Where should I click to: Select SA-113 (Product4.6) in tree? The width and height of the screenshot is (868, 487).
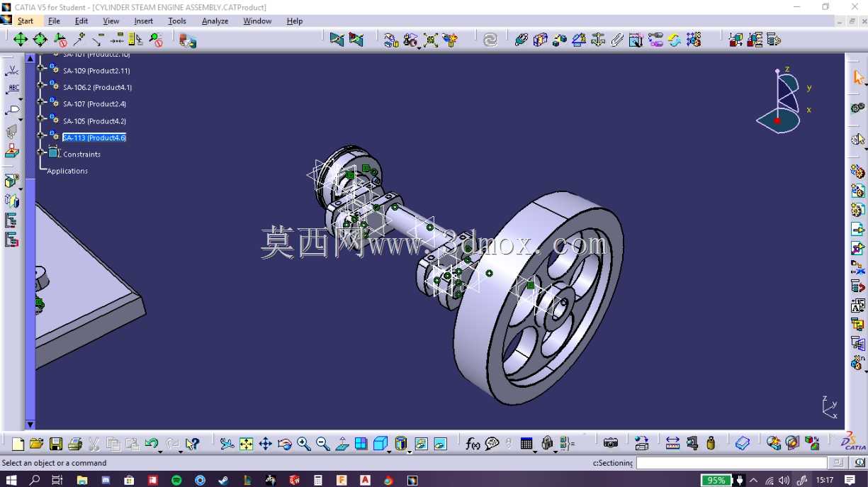click(x=94, y=138)
